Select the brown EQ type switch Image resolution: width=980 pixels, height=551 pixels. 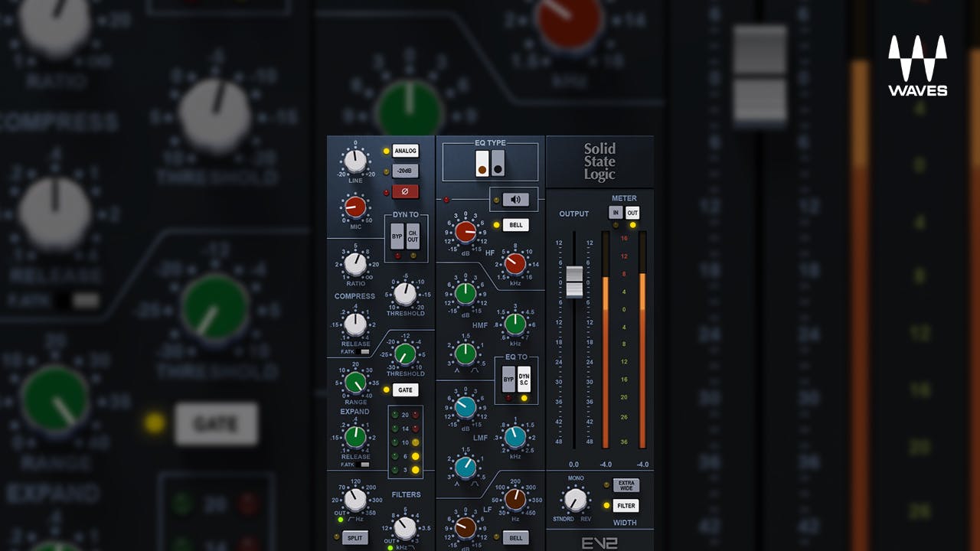pos(482,163)
